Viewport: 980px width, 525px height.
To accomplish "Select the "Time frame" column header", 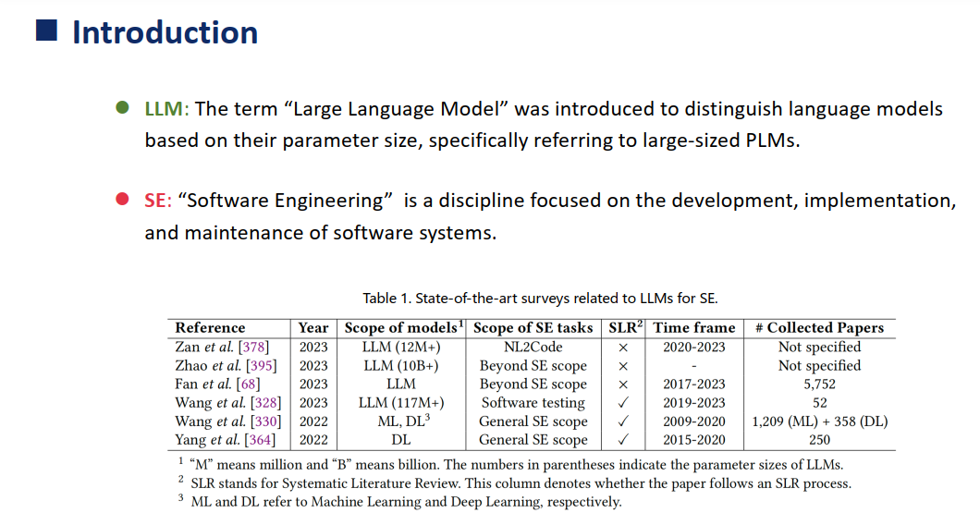I will (694, 327).
